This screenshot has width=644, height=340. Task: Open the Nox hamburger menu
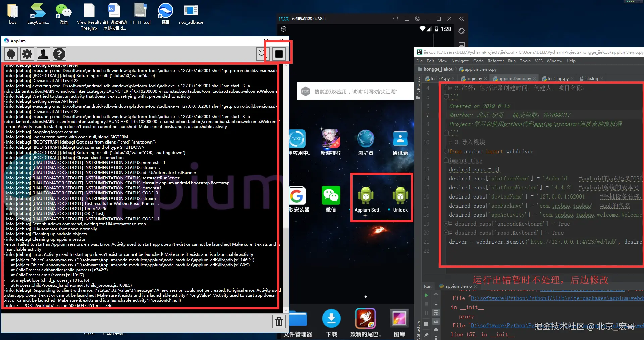tap(407, 19)
